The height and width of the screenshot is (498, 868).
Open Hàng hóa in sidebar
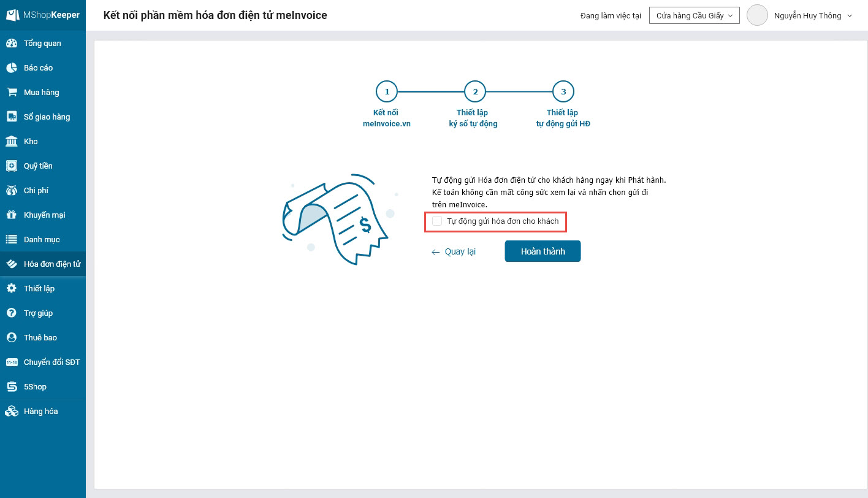coord(43,412)
